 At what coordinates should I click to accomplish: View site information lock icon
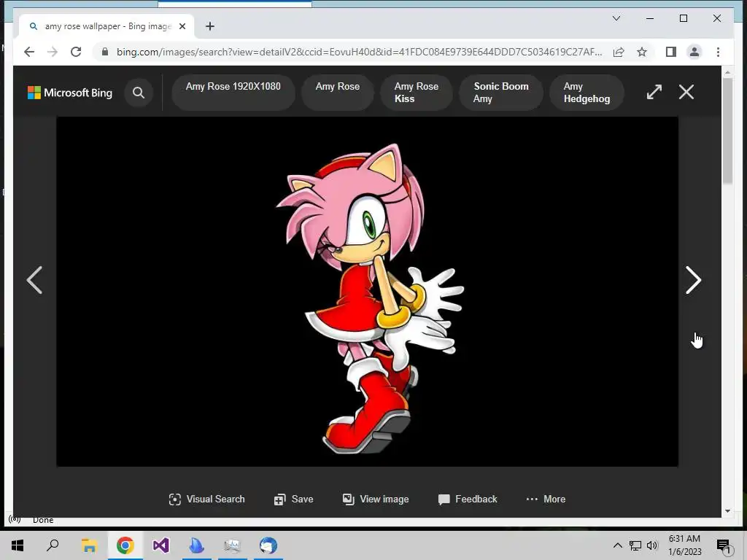105,52
